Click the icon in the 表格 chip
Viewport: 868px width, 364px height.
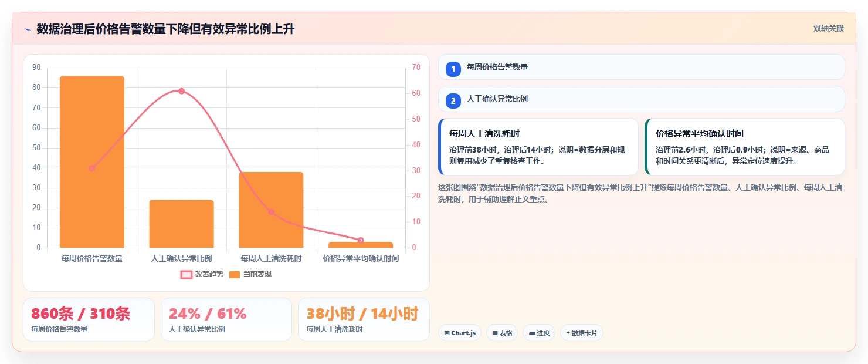coord(494,333)
